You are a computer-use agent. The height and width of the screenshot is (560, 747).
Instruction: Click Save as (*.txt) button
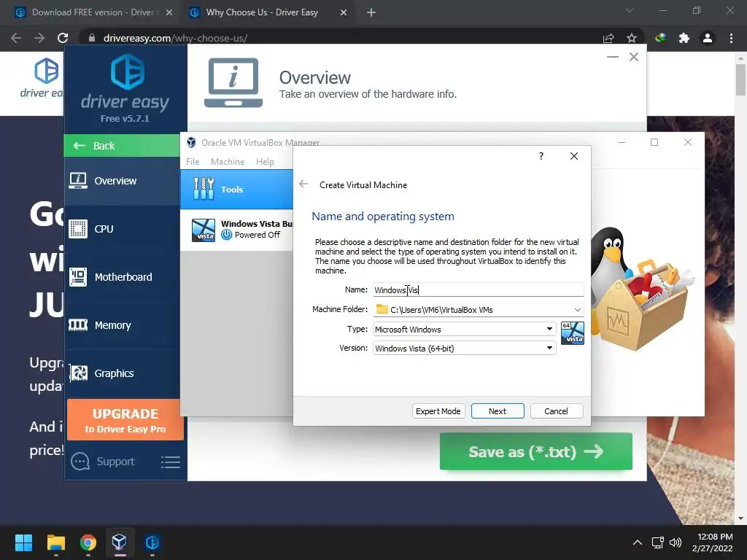point(536,451)
